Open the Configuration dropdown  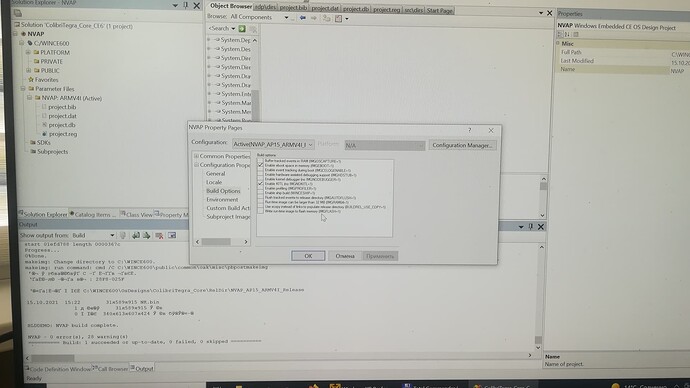coord(273,144)
